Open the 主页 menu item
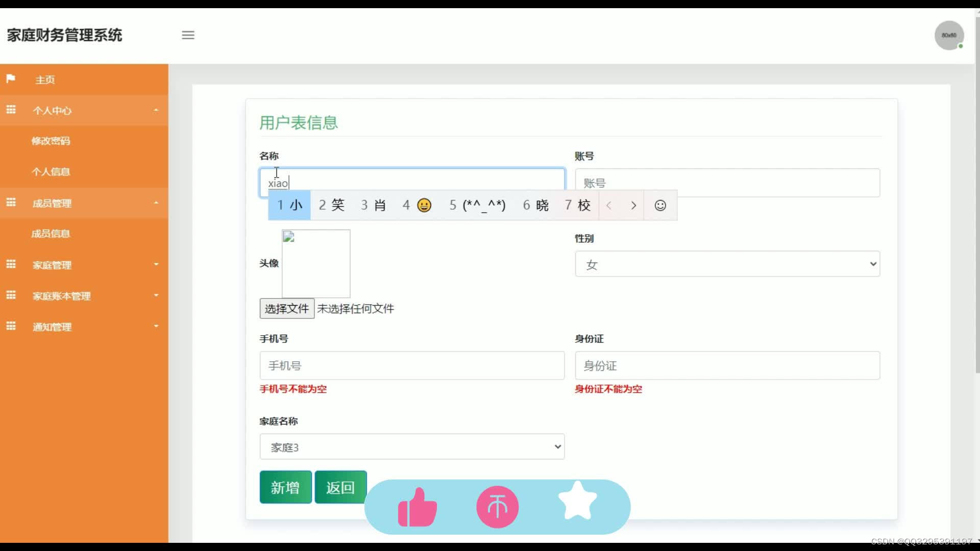Viewport: 980px width, 551px height. click(x=84, y=80)
